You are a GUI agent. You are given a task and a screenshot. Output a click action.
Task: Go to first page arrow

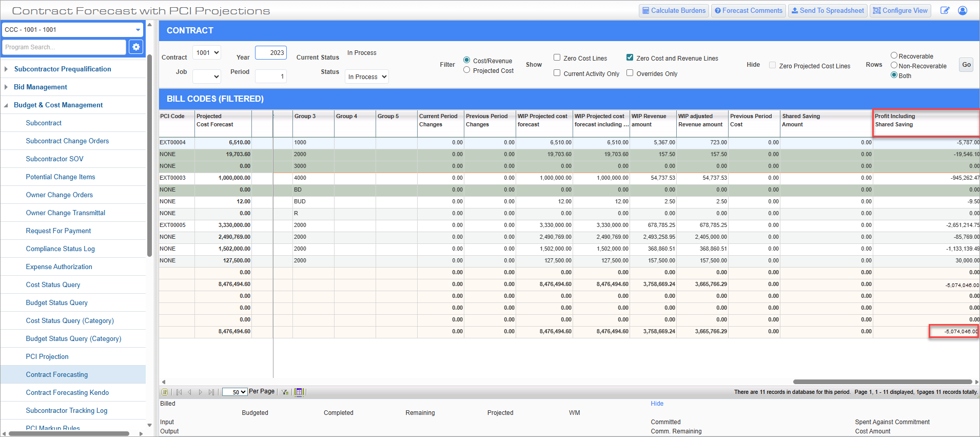(x=179, y=392)
